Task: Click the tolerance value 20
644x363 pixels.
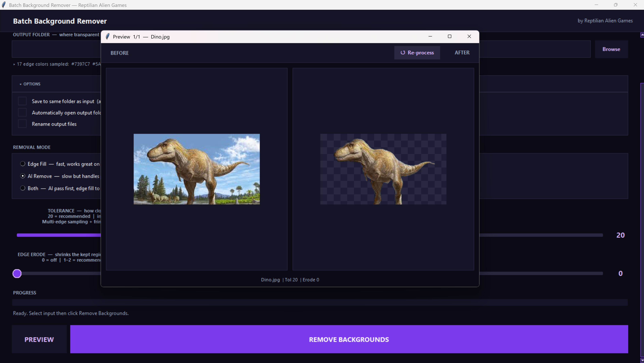Action: [x=620, y=235]
